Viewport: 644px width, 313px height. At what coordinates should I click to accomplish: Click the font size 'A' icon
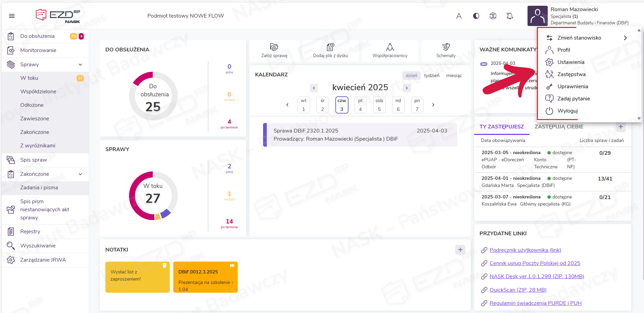point(459,16)
